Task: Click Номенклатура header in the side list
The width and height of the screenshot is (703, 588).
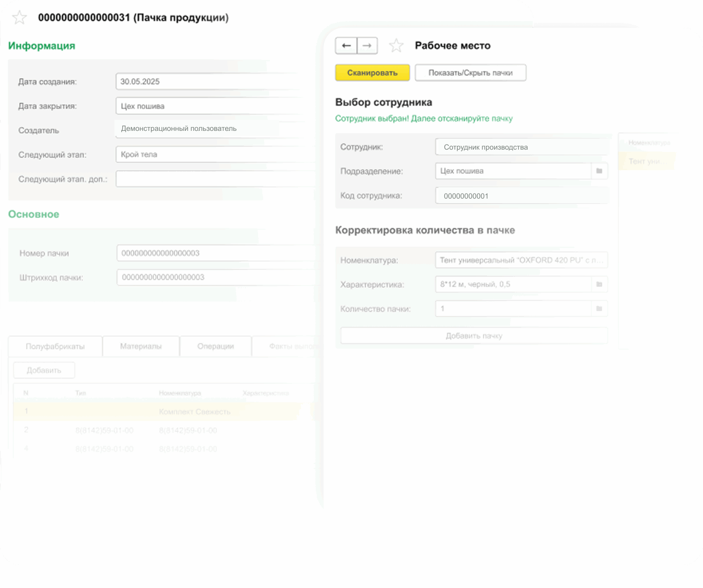Action: click(x=649, y=143)
